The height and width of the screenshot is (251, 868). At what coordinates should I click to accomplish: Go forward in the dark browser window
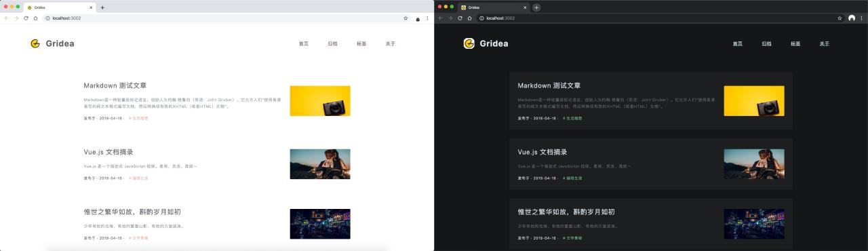tap(450, 18)
